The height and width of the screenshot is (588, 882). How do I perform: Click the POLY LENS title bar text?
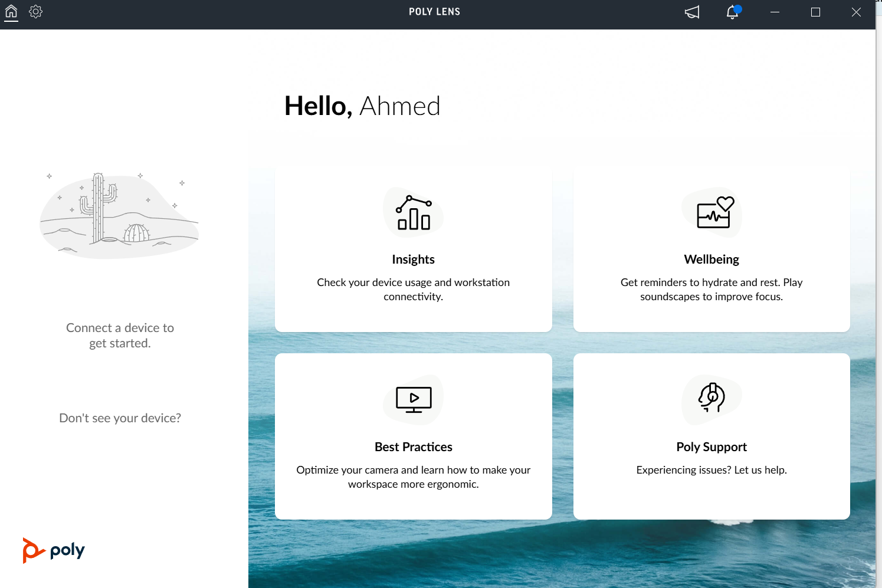pos(434,11)
